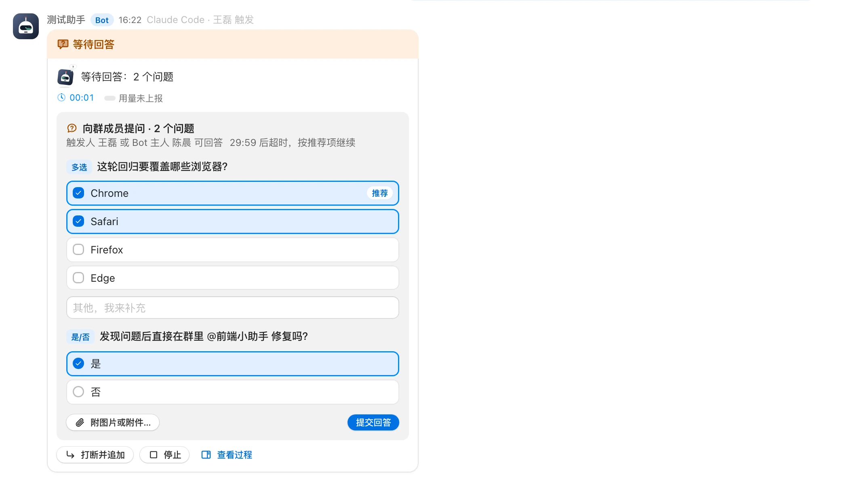Click the 向群成员提问 · 2 个问题 title
The image size is (868, 485).
coord(139,129)
